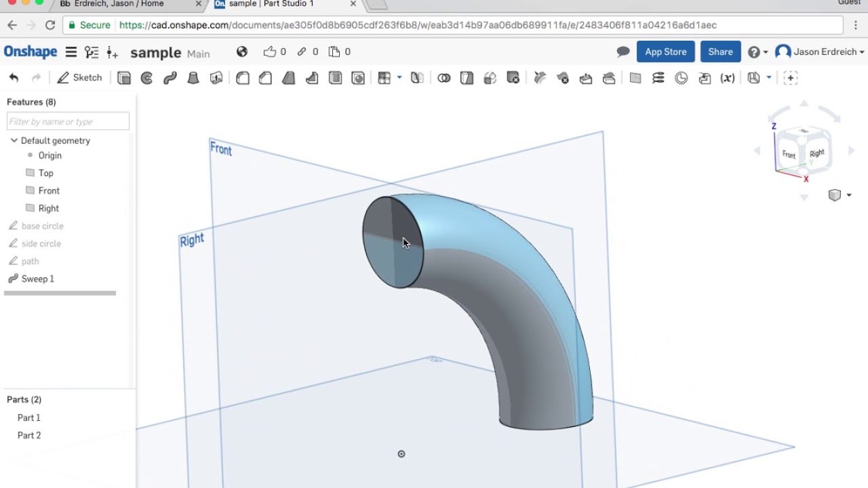Open the Jason Erdreich account menu
This screenshot has width=868, height=488.
[820, 52]
